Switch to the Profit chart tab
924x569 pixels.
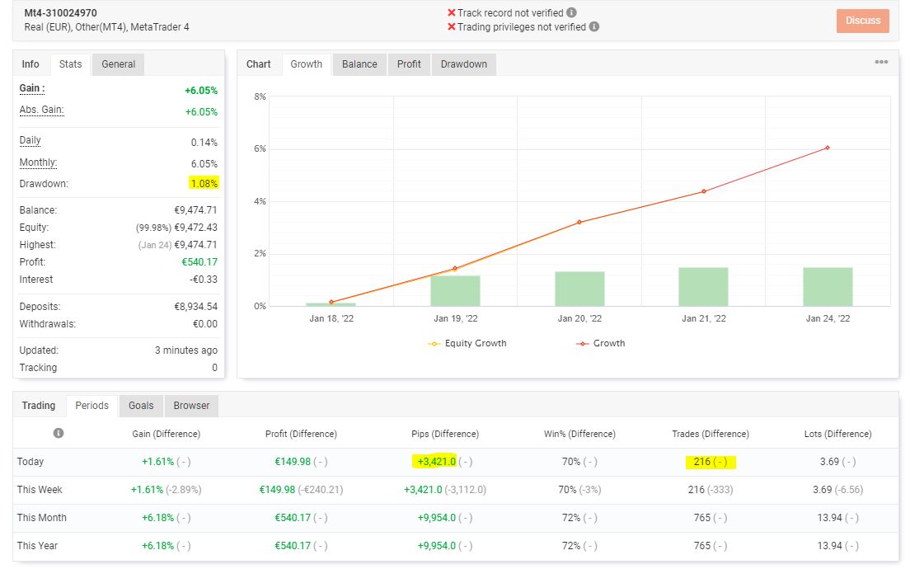pyautogui.click(x=409, y=64)
